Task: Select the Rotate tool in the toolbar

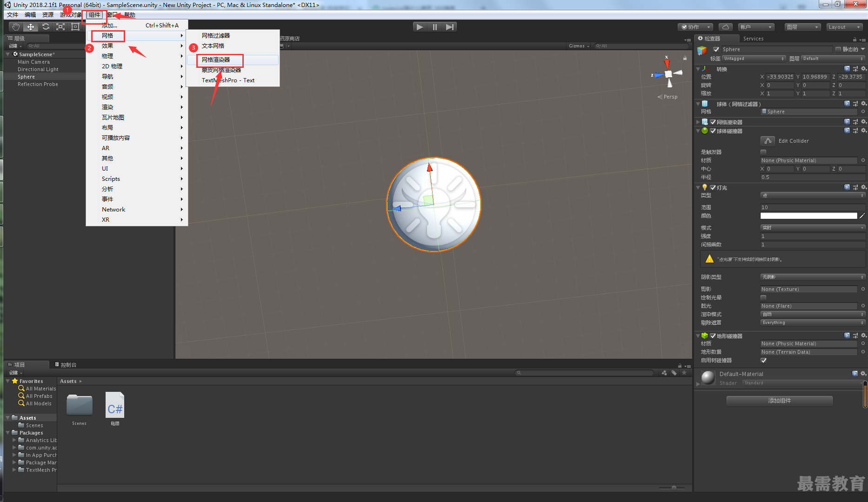Action: [46, 27]
